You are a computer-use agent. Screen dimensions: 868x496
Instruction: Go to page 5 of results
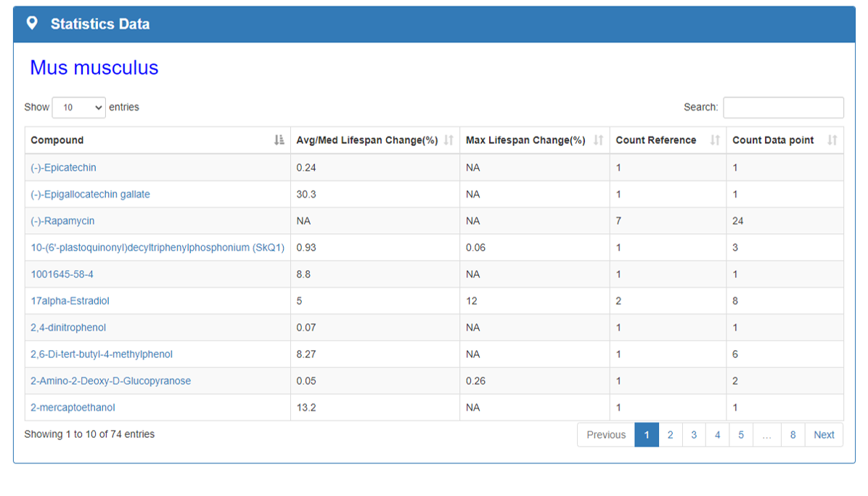pos(741,435)
